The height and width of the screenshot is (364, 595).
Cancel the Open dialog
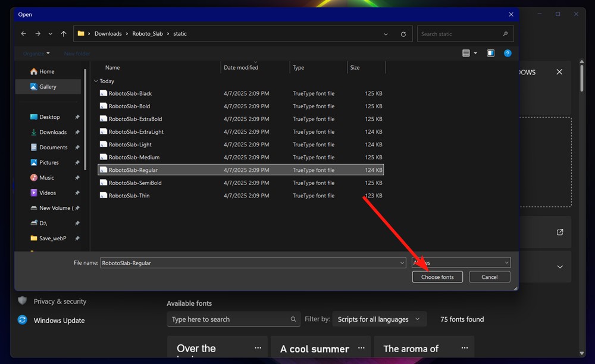(x=490, y=277)
